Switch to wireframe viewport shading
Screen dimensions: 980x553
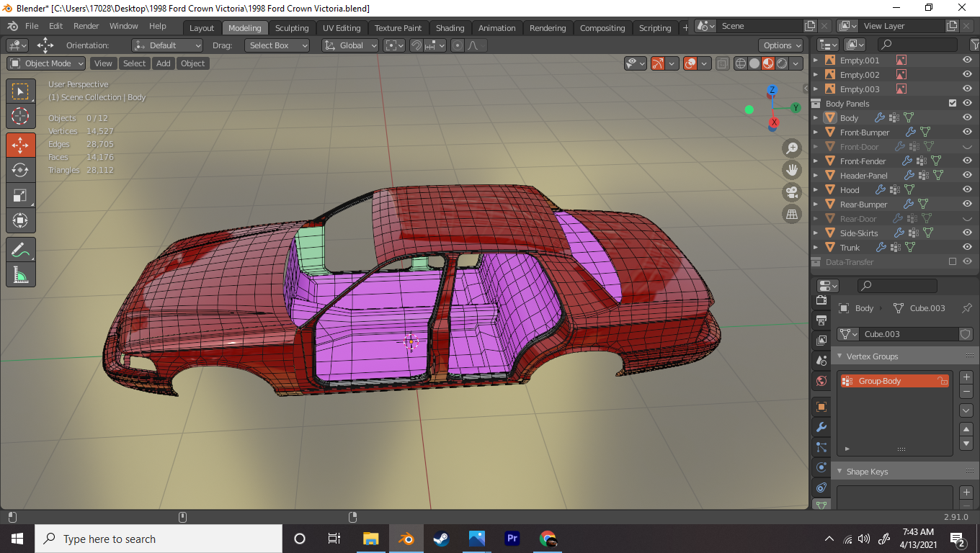click(x=740, y=63)
